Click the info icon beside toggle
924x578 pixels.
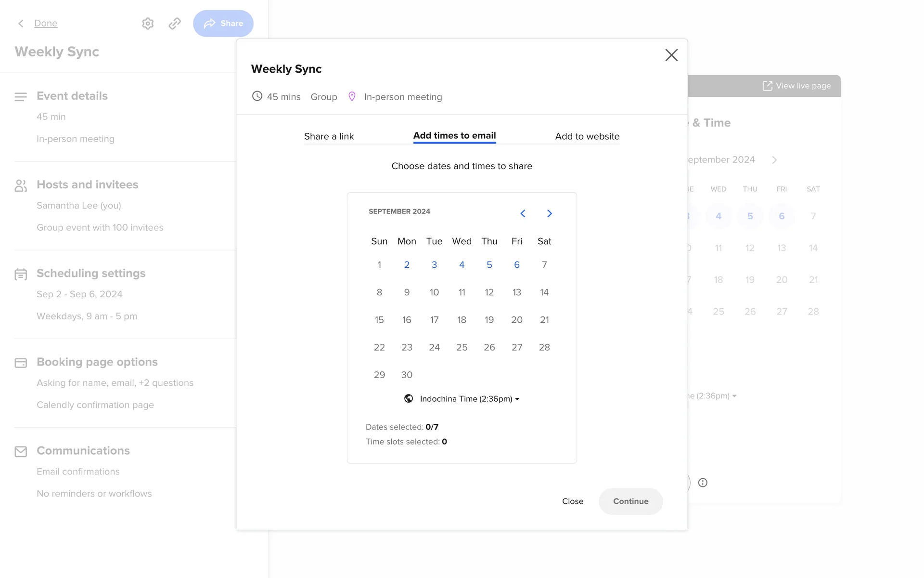[x=703, y=483]
